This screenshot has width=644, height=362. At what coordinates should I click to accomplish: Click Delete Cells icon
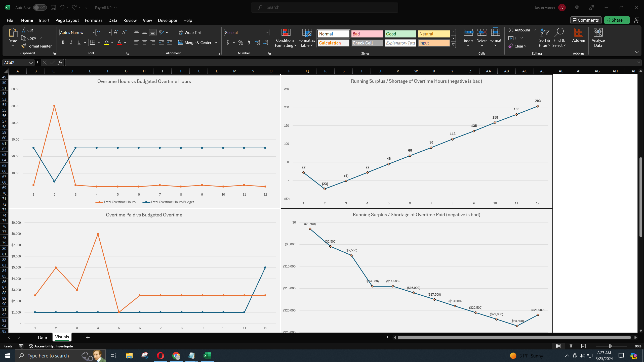point(482,32)
